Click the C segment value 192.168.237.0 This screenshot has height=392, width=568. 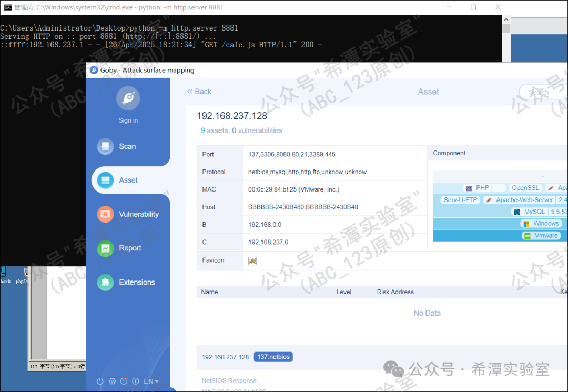tap(268, 242)
